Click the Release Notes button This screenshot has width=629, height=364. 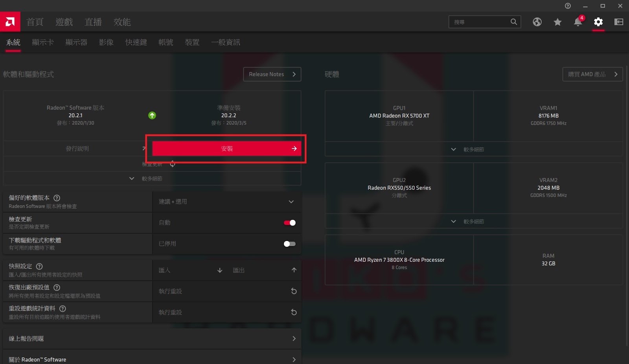click(272, 74)
